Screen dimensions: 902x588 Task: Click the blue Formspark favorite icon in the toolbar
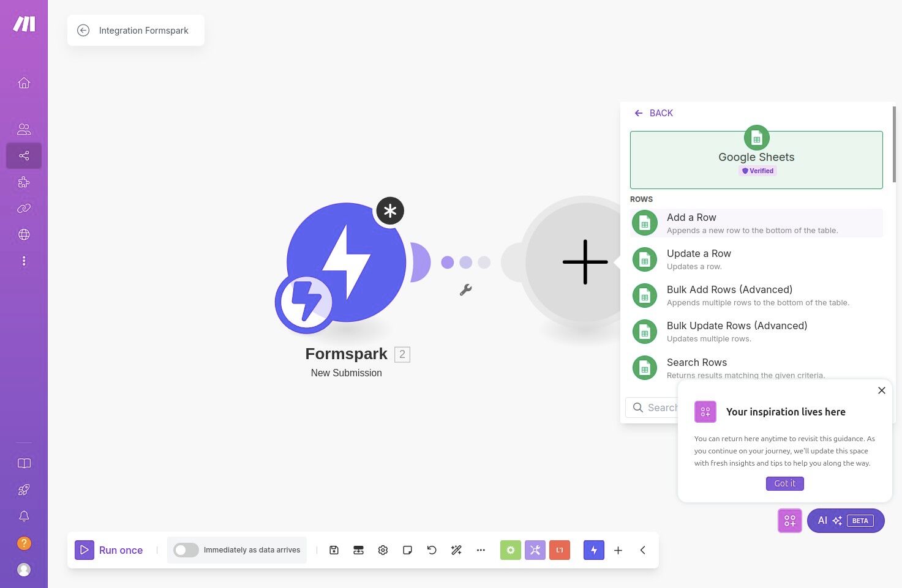[594, 550]
